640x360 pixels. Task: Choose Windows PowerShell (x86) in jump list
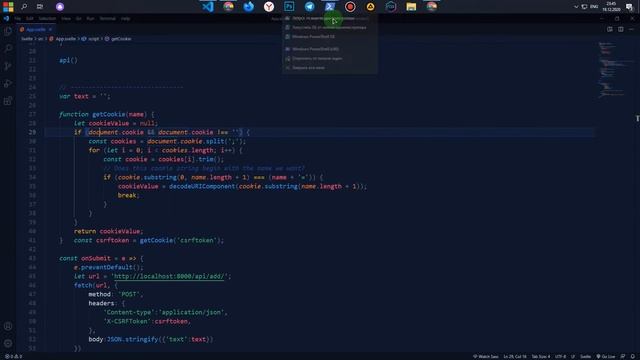tap(330, 49)
